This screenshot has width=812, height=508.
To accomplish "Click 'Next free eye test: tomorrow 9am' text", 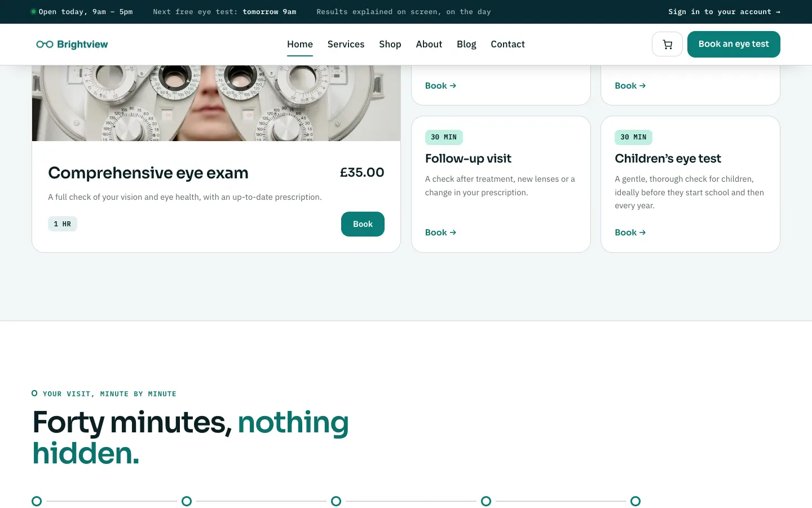I will [224, 11].
